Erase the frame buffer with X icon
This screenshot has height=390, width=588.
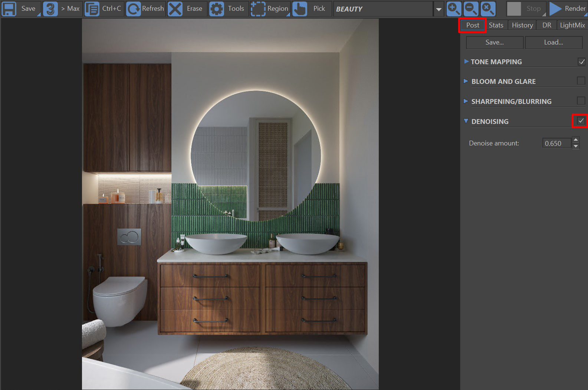tap(175, 9)
